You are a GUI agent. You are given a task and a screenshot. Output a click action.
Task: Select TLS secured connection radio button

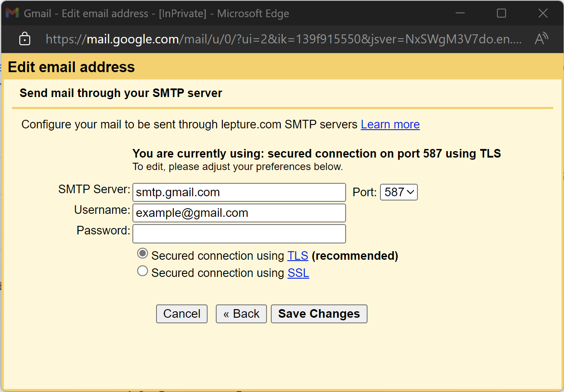[142, 254]
